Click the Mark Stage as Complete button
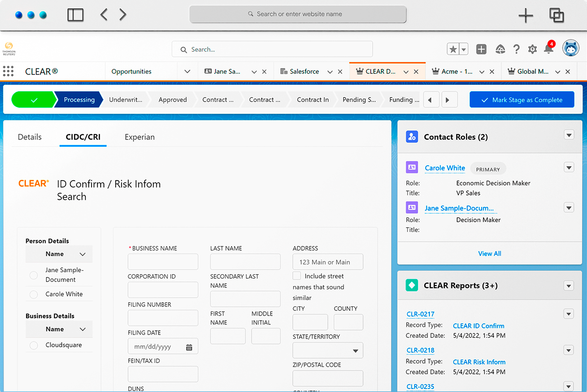The width and height of the screenshot is (587, 392). coord(522,99)
